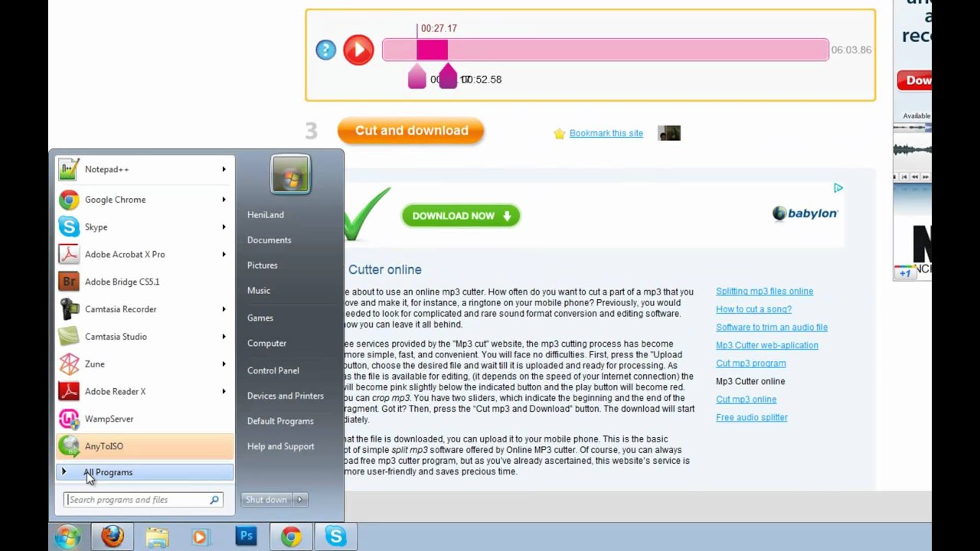This screenshot has width=980, height=551.
Task: Click the Shut down button
Action: [x=266, y=500]
